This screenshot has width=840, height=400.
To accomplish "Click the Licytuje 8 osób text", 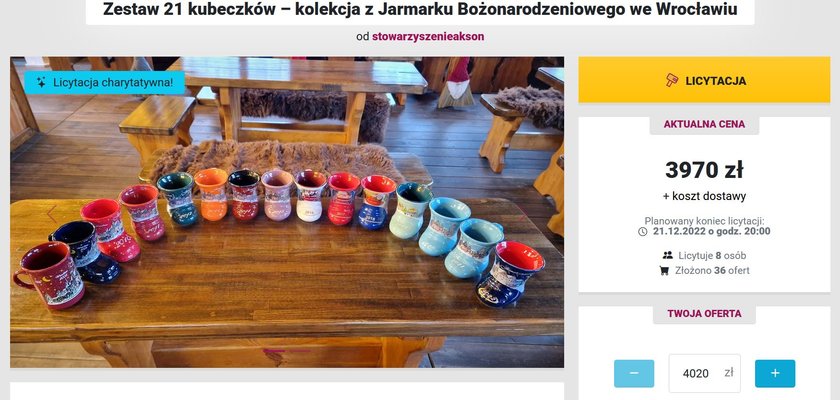I will pyautogui.click(x=712, y=255).
